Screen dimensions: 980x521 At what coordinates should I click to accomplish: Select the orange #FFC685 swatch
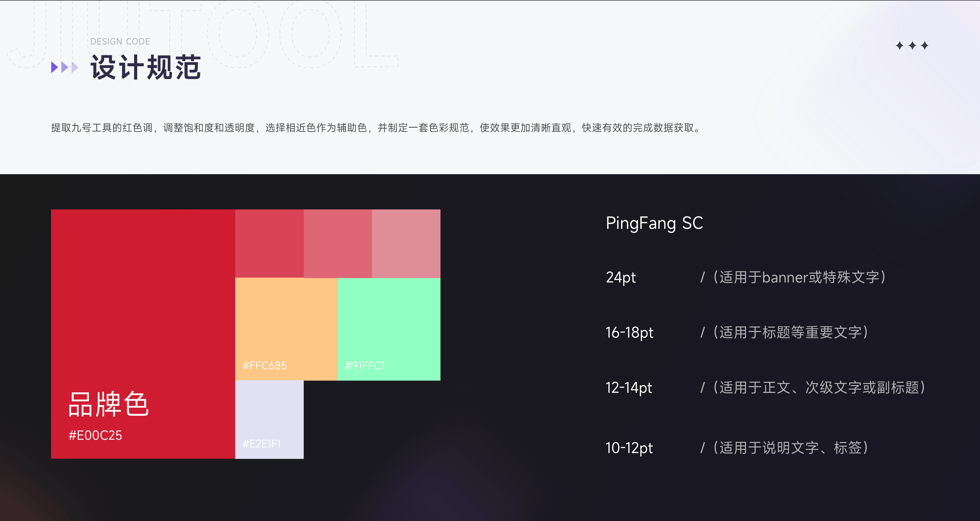point(286,329)
